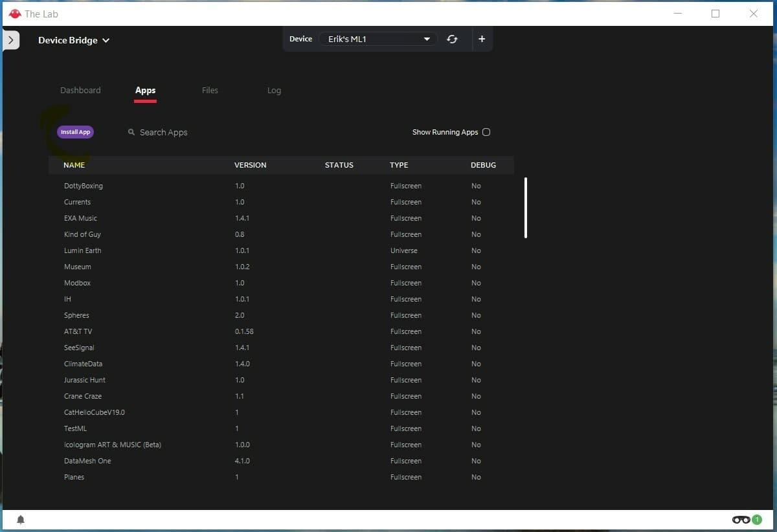Select the CatHelloCubeV19.0 app
Image resolution: width=777 pixels, height=532 pixels.
tap(281, 412)
